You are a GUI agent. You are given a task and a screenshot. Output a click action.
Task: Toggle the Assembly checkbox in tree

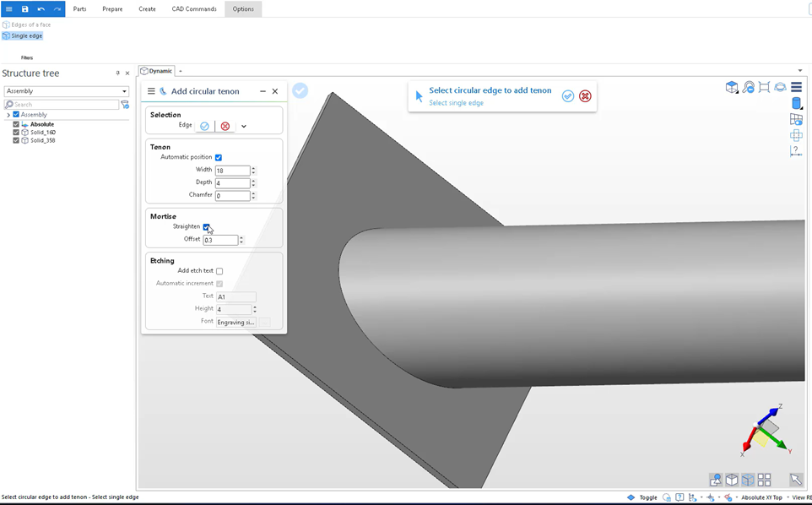tap(16, 115)
